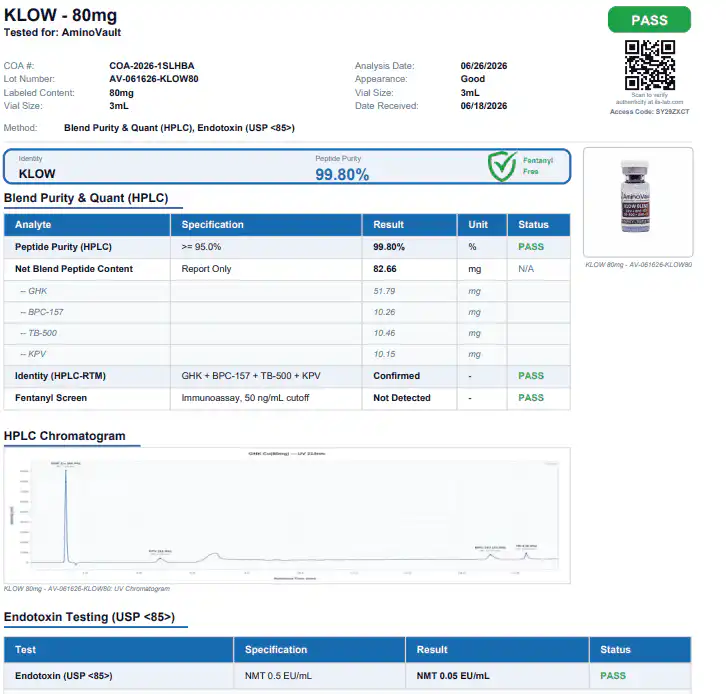The image size is (726, 694).
Task: Click the KPV result 10.15
Action: tap(384, 354)
